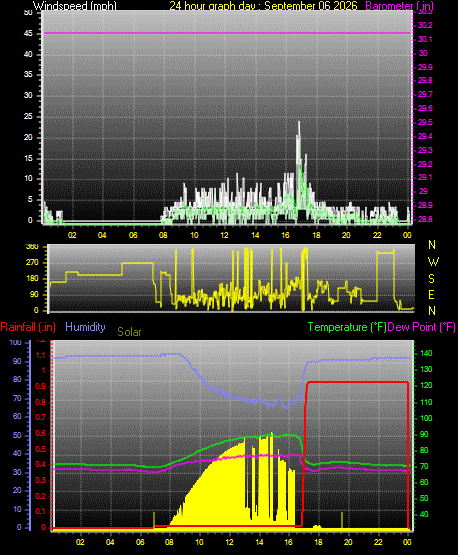458x555 pixels.
Task: Click the 'S' compass direction label
Action: pos(431,279)
